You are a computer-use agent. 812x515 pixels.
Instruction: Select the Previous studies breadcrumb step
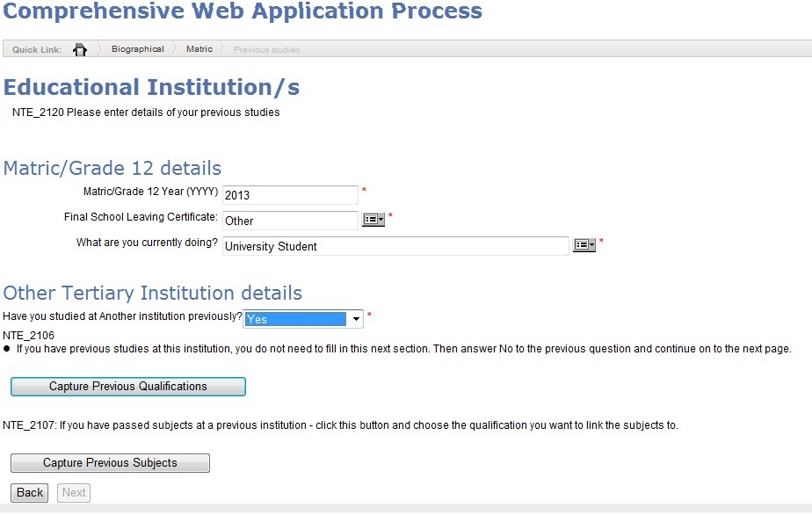click(266, 50)
